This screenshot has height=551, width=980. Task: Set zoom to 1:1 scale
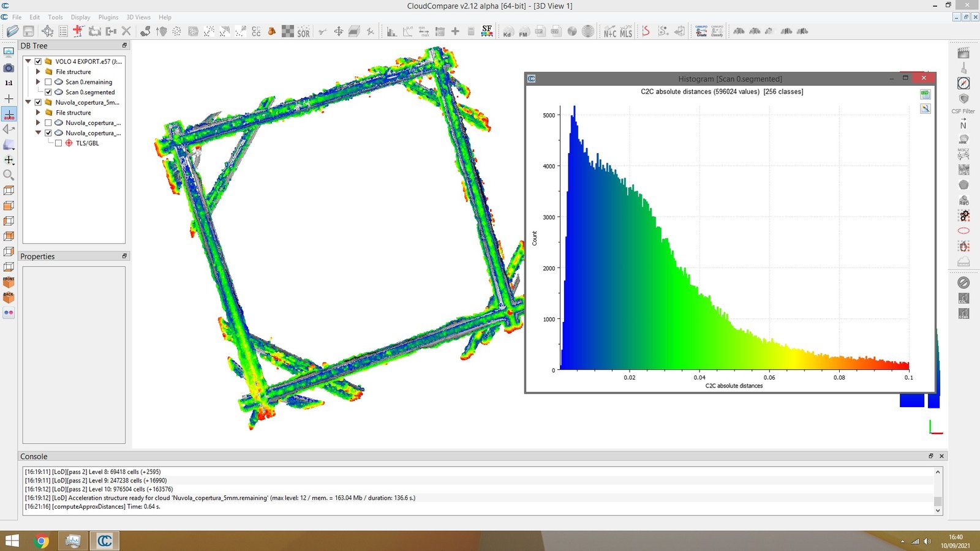click(x=9, y=83)
